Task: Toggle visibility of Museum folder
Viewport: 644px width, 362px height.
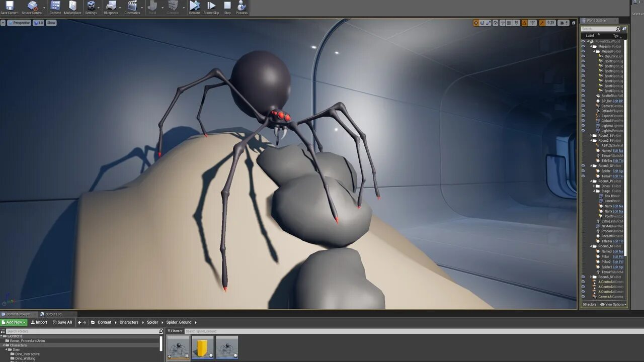Action: [583, 46]
